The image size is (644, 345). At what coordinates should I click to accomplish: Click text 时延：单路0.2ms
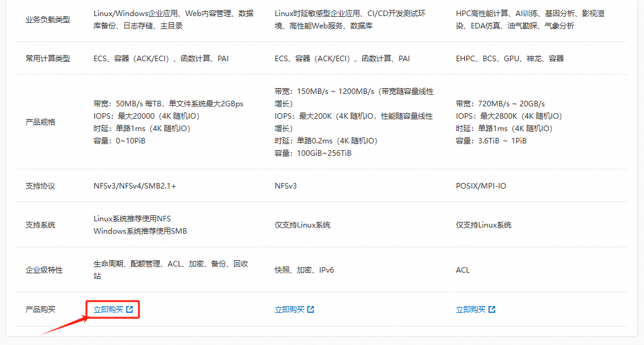point(304,140)
